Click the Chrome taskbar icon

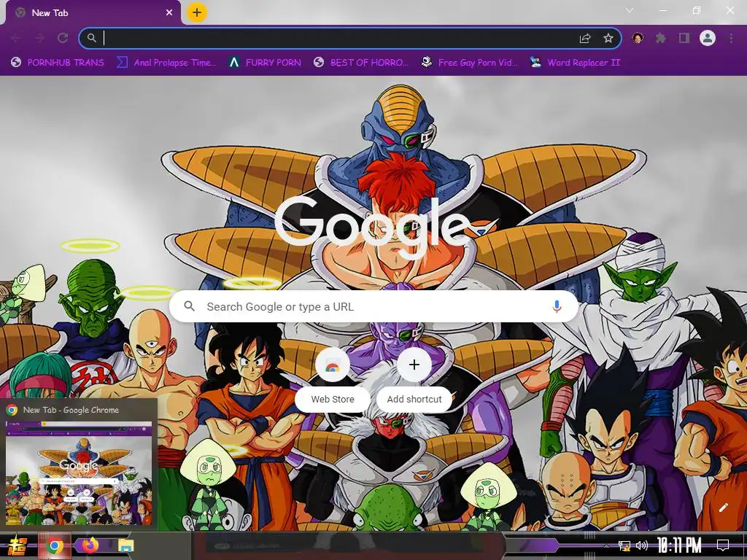coord(54,545)
